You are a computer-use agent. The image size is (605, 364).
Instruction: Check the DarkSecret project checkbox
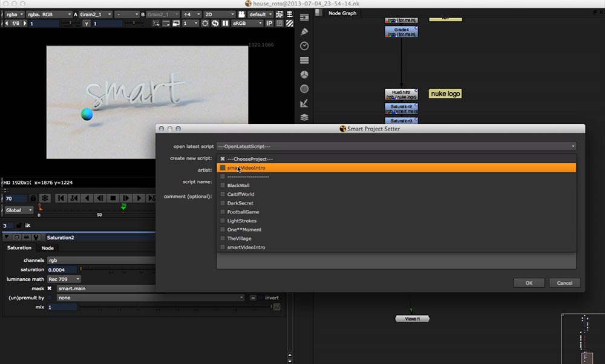coord(223,203)
